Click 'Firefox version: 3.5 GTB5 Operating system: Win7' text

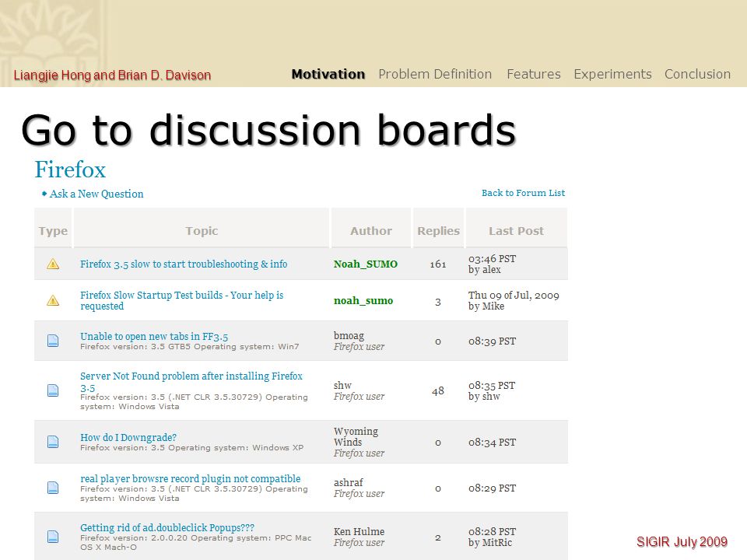click(x=189, y=347)
